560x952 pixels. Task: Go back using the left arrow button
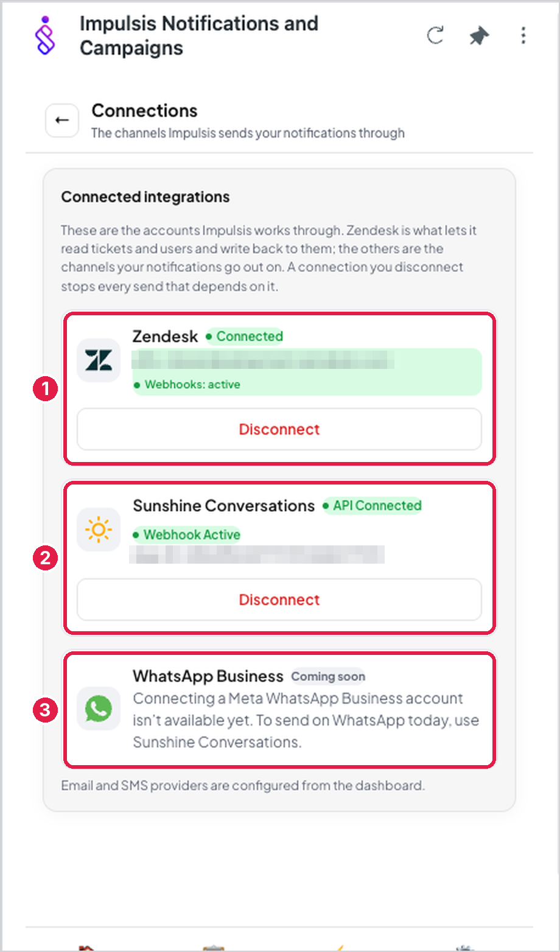tap(62, 121)
